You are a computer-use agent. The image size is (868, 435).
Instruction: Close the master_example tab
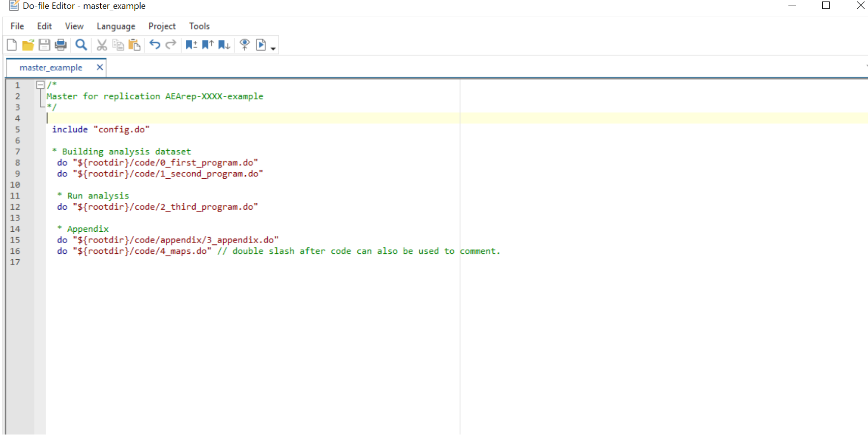tap(100, 67)
